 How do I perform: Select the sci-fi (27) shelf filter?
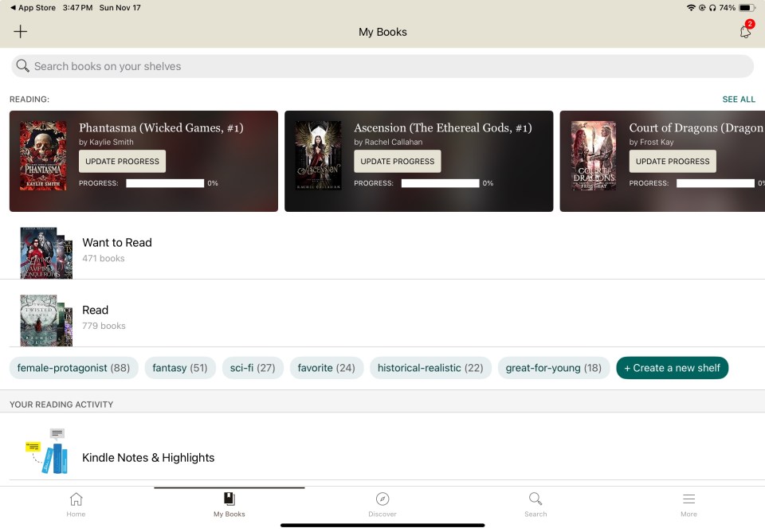[253, 367]
